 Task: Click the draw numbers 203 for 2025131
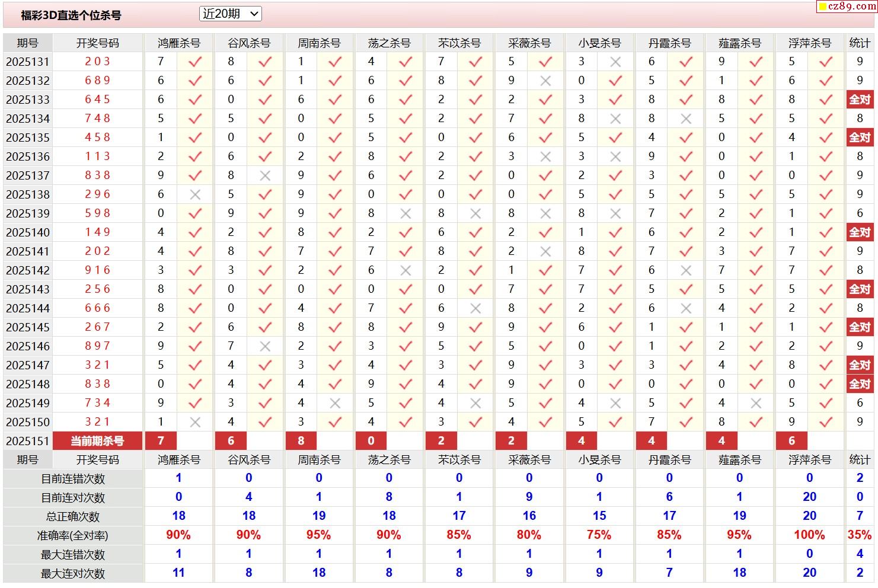[x=98, y=62]
